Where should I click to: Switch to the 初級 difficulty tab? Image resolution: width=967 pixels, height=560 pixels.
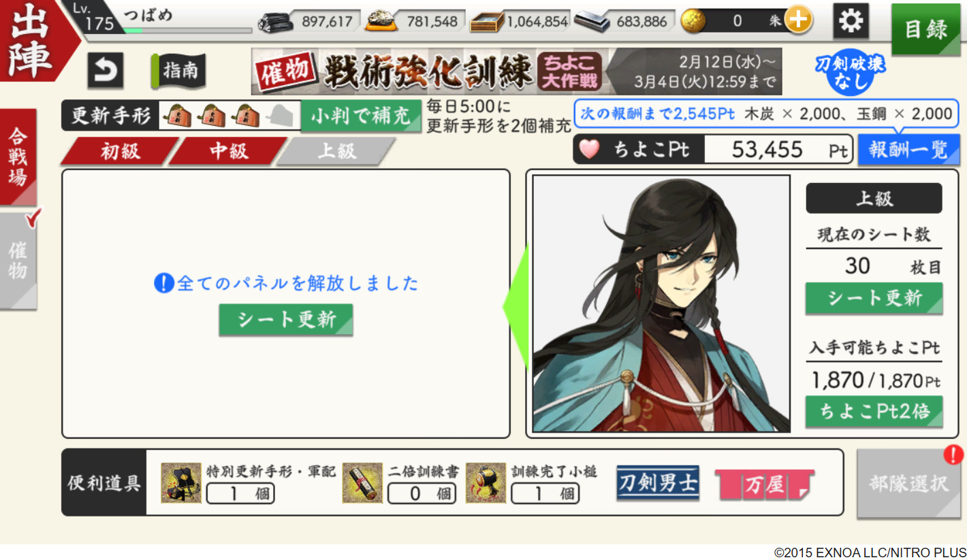tap(121, 151)
